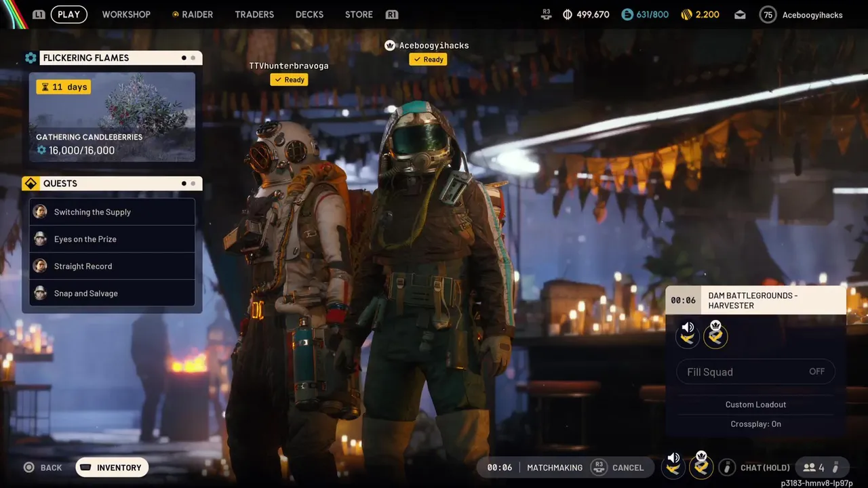Cancel matchmaking with CANCEL button

point(628,468)
